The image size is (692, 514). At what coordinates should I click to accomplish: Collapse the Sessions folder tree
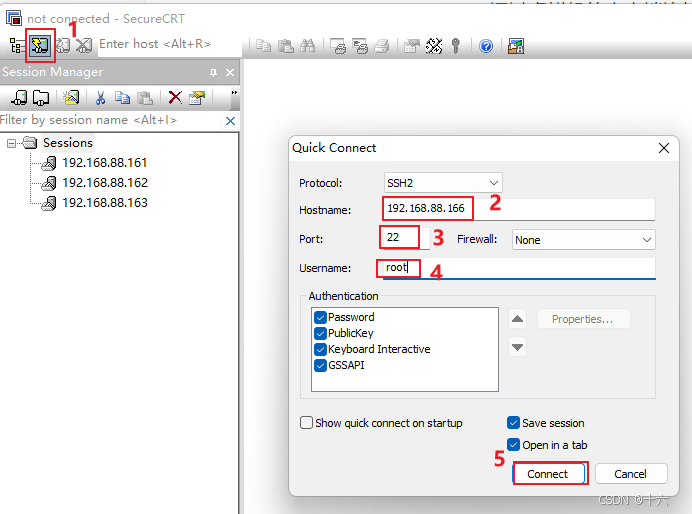pos(11,143)
